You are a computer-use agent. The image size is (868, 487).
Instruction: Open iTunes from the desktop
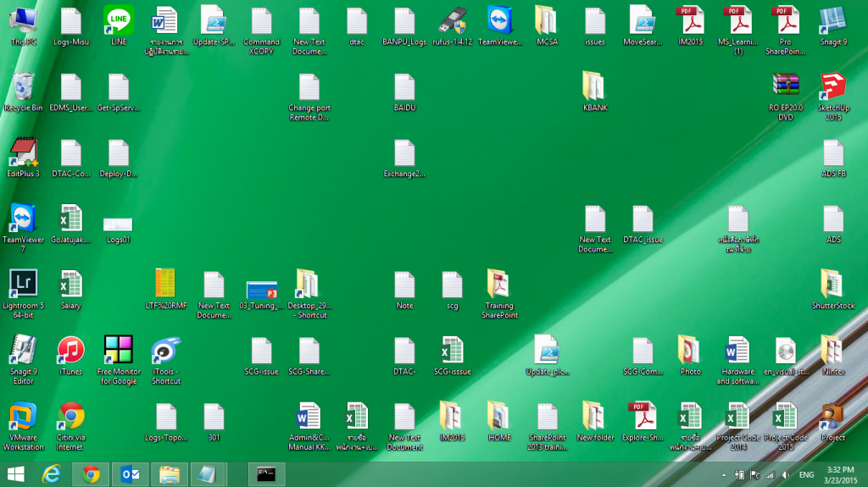click(71, 355)
